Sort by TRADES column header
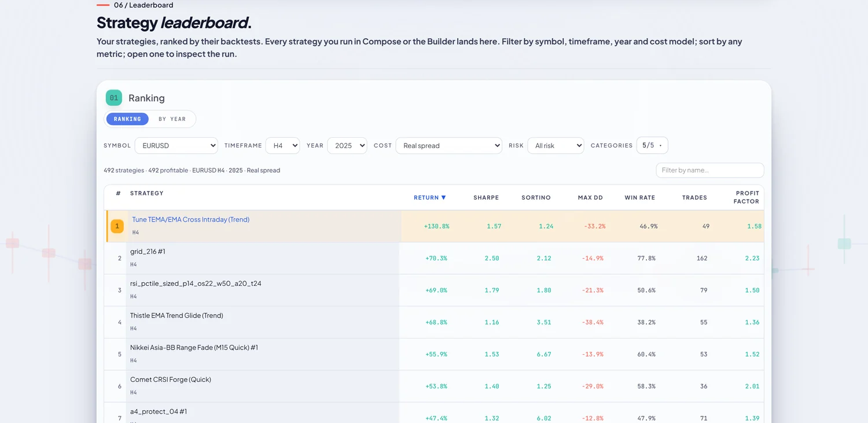Image resolution: width=868 pixels, height=423 pixels. pyautogui.click(x=694, y=197)
